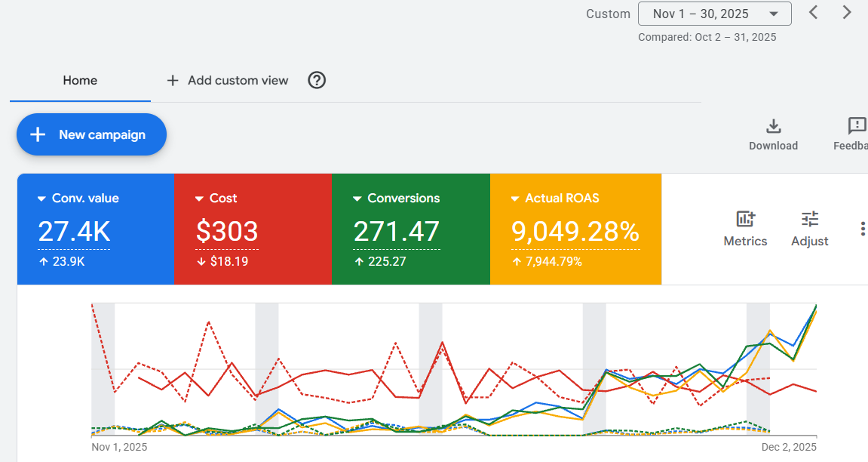Switch to the Home tab
This screenshot has height=462, width=868.
[80, 80]
